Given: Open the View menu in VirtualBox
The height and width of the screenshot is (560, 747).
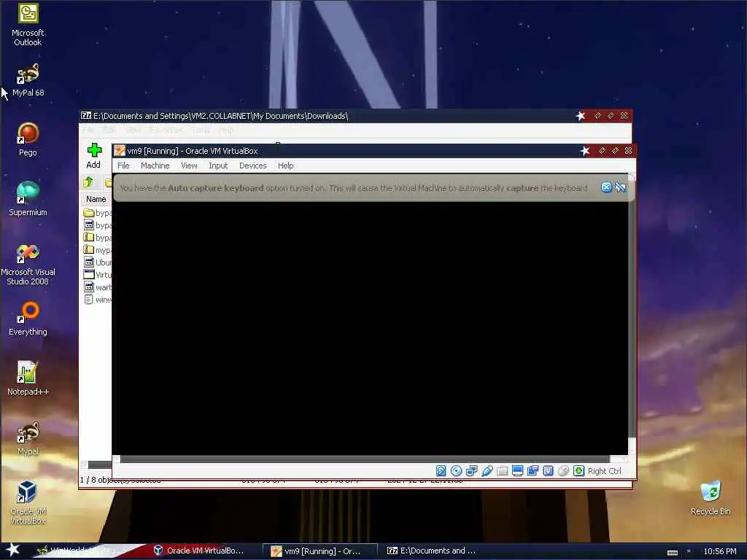Looking at the screenshot, I should pos(189,166).
